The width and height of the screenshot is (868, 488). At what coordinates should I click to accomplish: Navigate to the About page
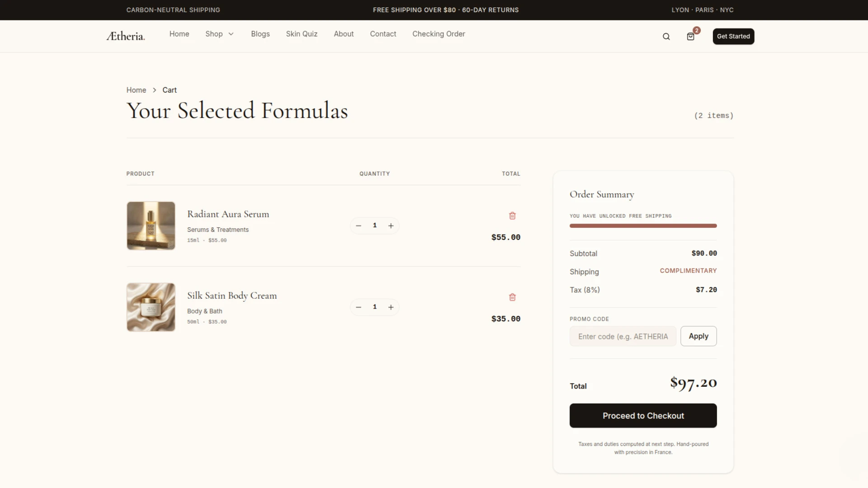[344, 34]
